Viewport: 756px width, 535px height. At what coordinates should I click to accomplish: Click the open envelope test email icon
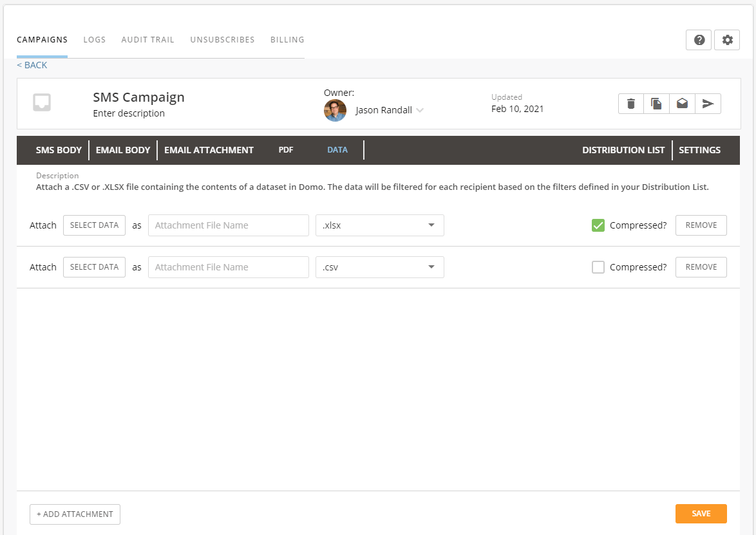682,104
